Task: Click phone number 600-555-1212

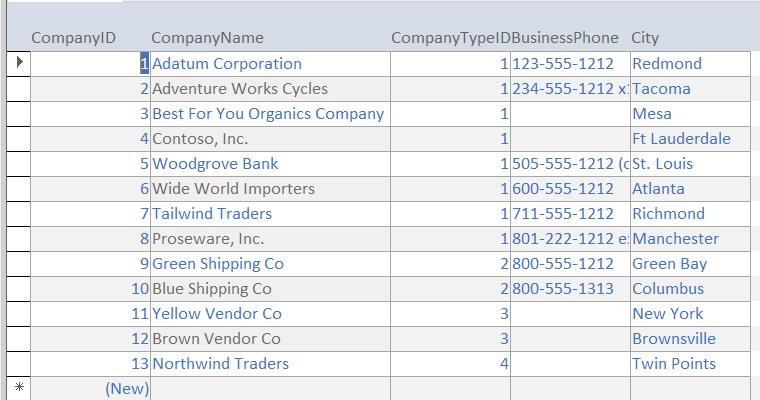Action: coord(563,189)
